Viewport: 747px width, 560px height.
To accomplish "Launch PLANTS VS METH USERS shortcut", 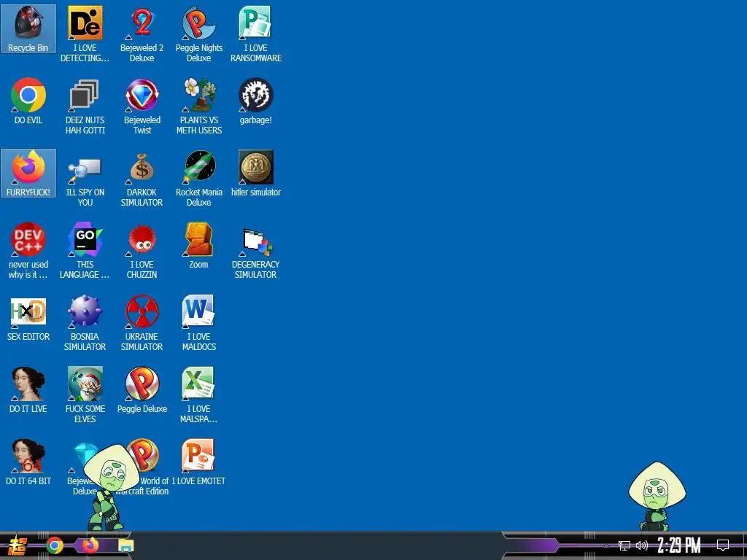I will coord(198,106).
